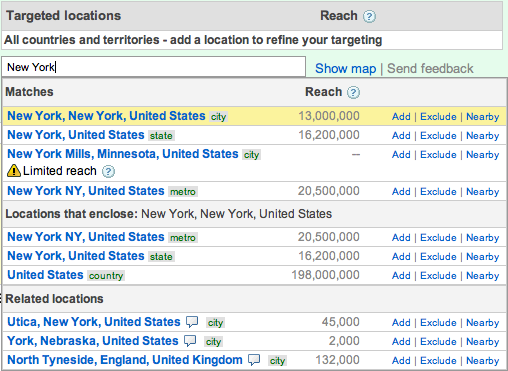Select New York NY metro match result

click(86, 191)
